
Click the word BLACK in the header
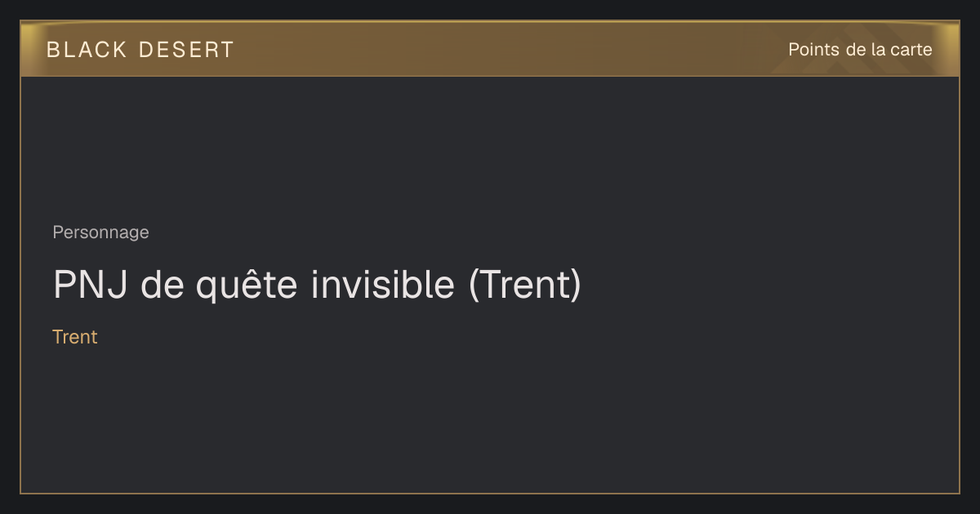coord(87,50)
